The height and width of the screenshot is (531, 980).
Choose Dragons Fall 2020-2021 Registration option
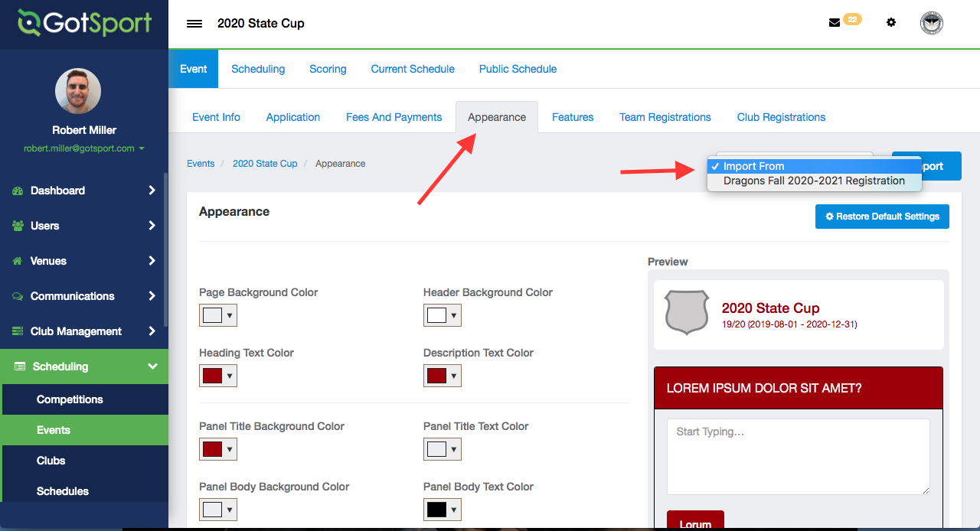(815, 181)
